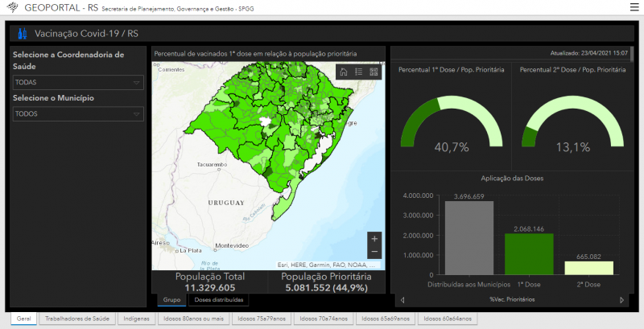Open the basemap gallery grid
This screenshot has height=329, width=644.
pos(374,72)
